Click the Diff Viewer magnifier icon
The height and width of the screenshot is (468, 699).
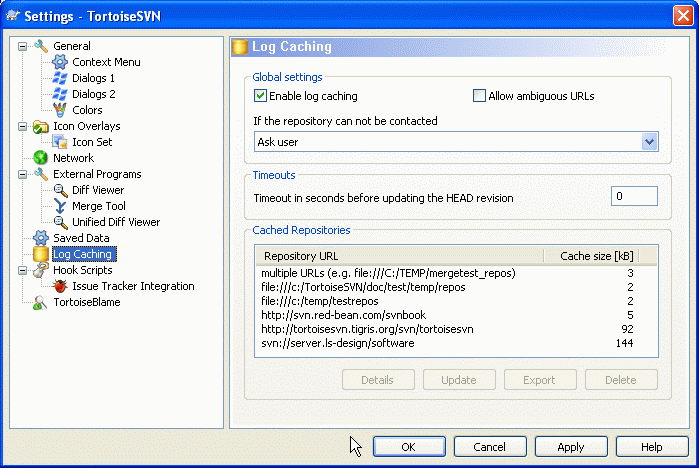tap(60, 190)
